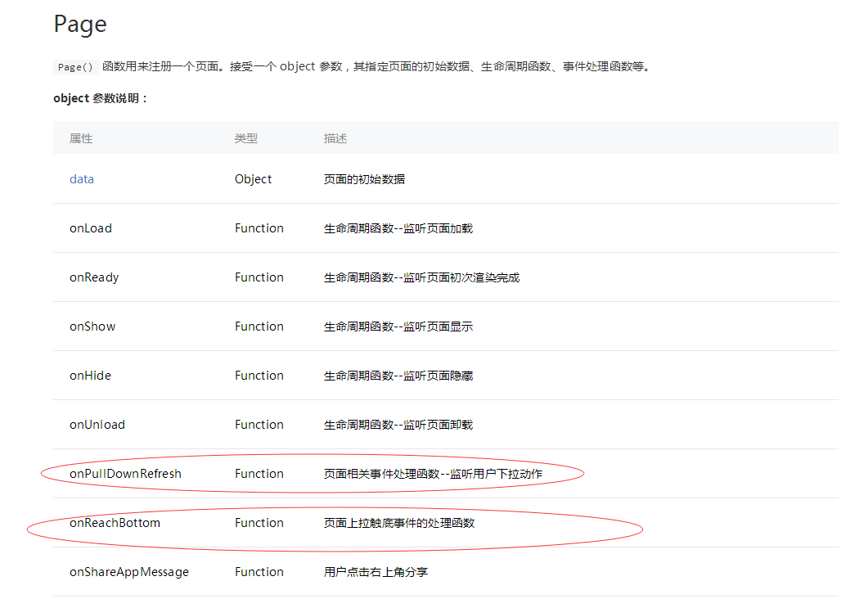Viewport: 868px width, 608px height.
Task: Select the onShow property name
Action: click(92, 327)
